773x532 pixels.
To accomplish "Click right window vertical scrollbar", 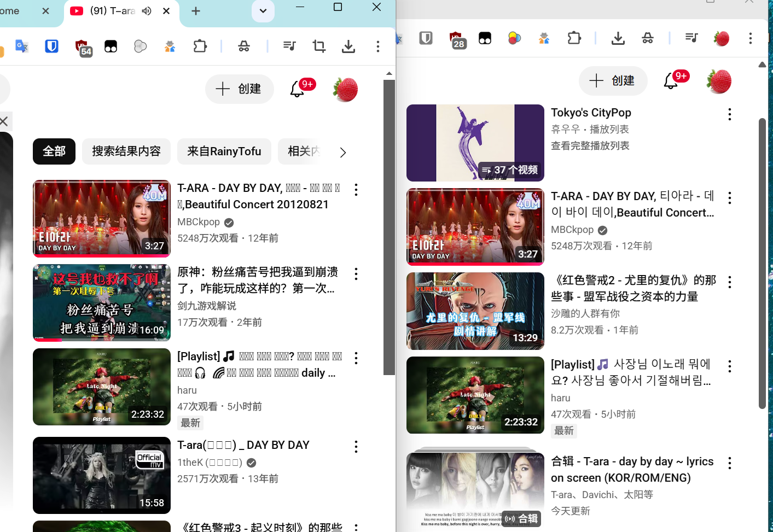I will [762, 262].
